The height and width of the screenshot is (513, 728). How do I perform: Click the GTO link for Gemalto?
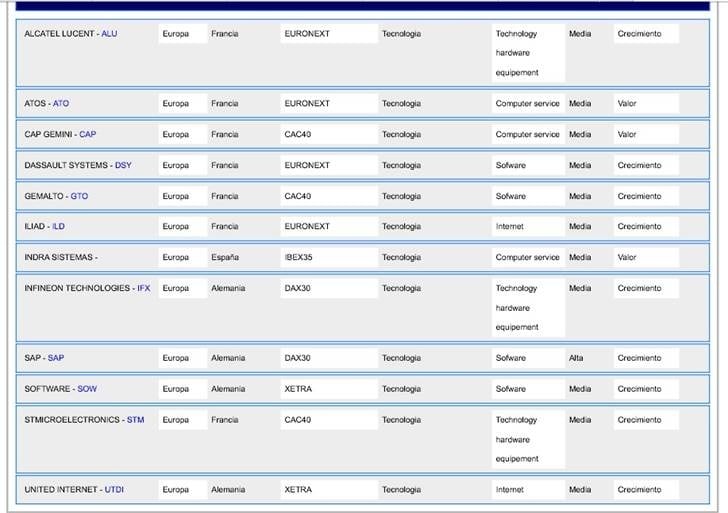[79, 196]
